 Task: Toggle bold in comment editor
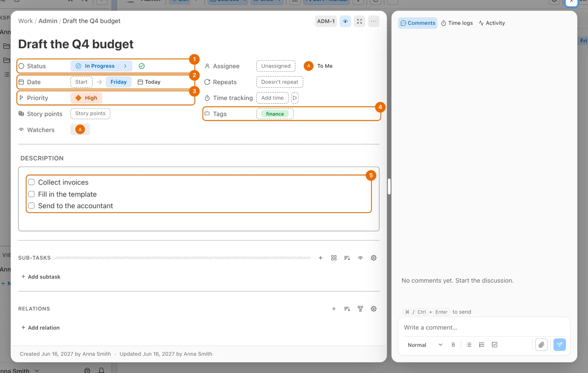coord(453,345)
